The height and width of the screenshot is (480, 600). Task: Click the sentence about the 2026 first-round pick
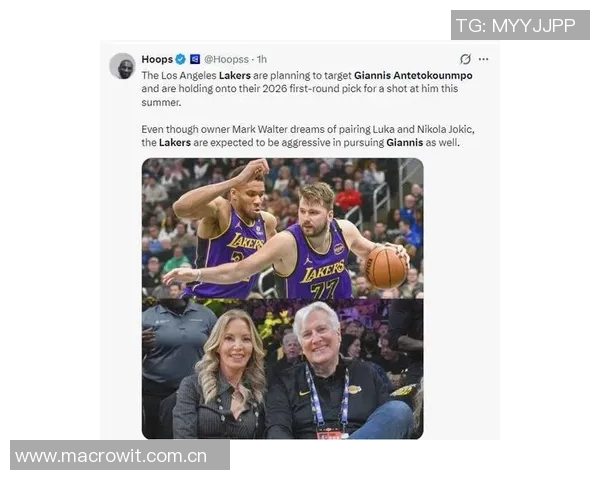pyautogui.click(x=300, y=89)
